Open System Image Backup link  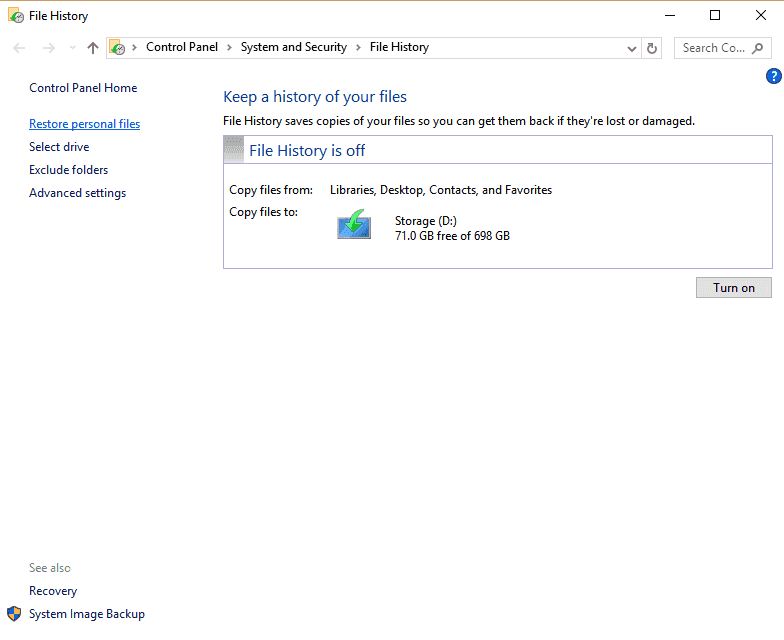(87, 614)
